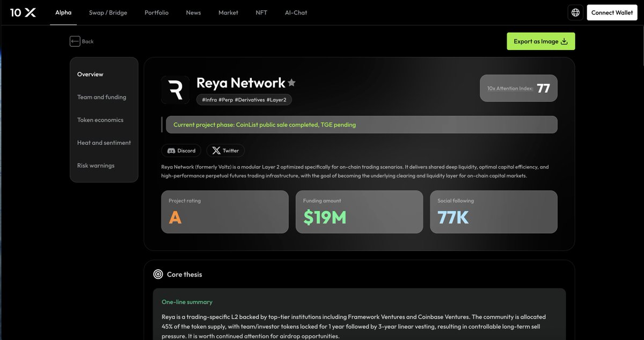The image size is (644, 340).
Task: Click the Social following 77K card
Action: click(494, 212)
